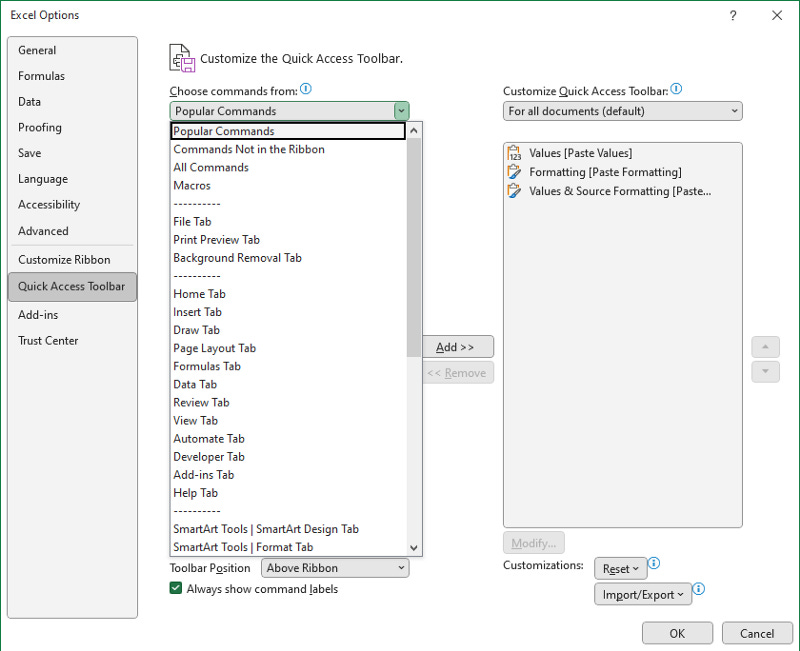This screenshot has height=651, width=800.
Task: Click the Add >> button
Action: pyautogui.click(x=458, y=347)
